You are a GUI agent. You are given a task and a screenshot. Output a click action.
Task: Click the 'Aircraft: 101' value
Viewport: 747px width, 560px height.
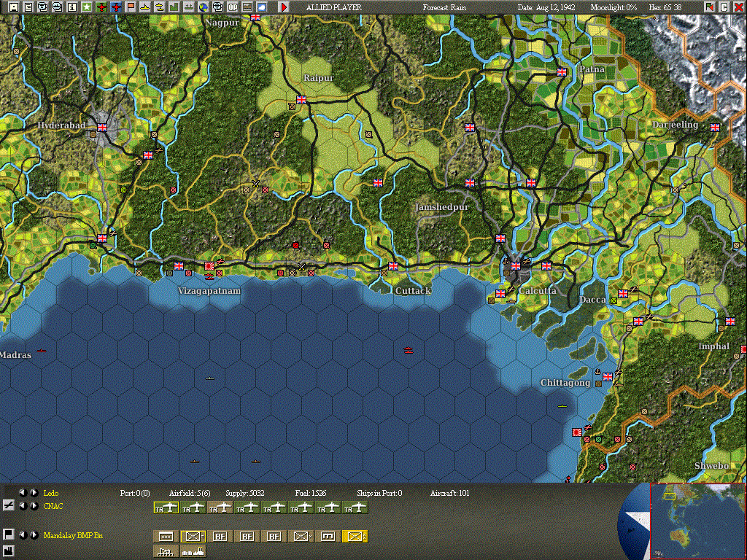tap(449, 493)
